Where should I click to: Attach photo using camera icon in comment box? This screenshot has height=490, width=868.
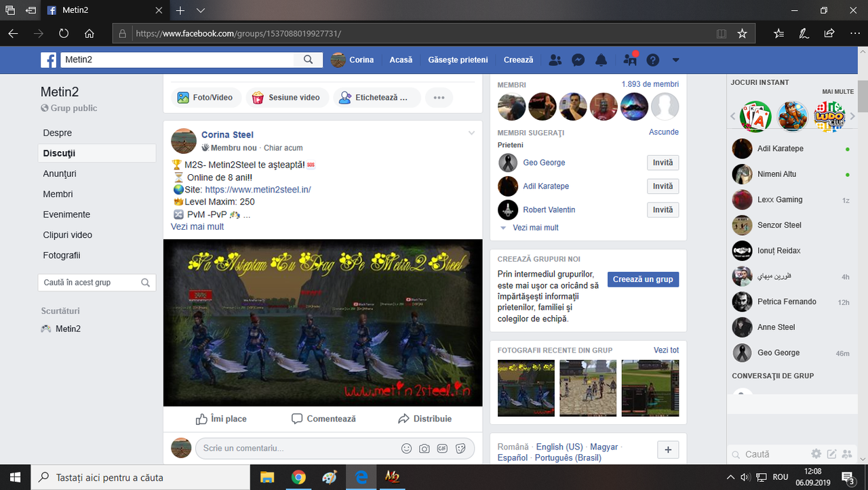[x=425, y=448]
